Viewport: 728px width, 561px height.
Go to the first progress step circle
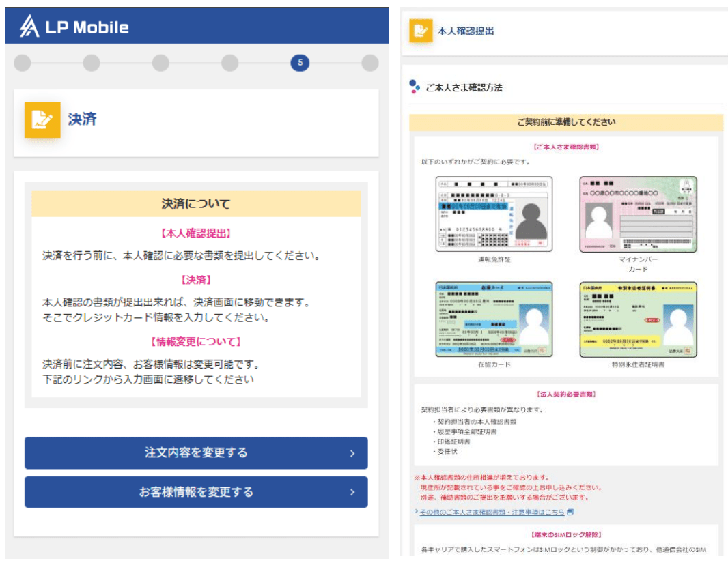pyautogui.click(x=23, y=63)
